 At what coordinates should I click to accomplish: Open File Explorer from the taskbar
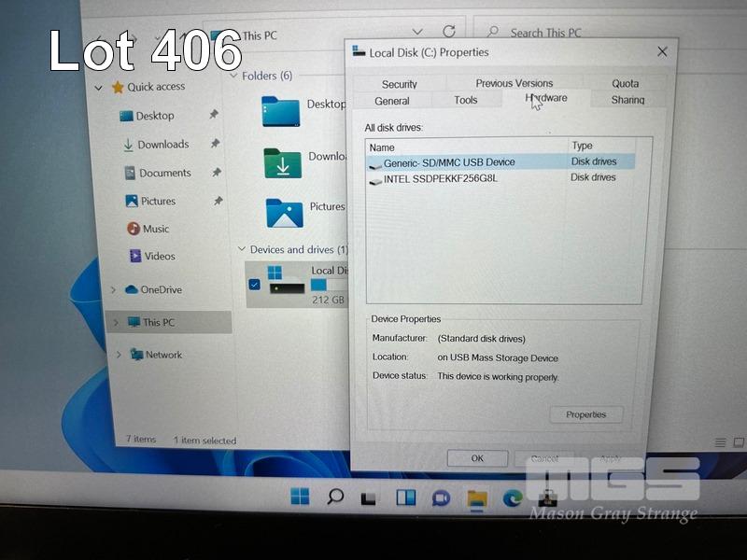pyautogui.click(x=477, y=497)
